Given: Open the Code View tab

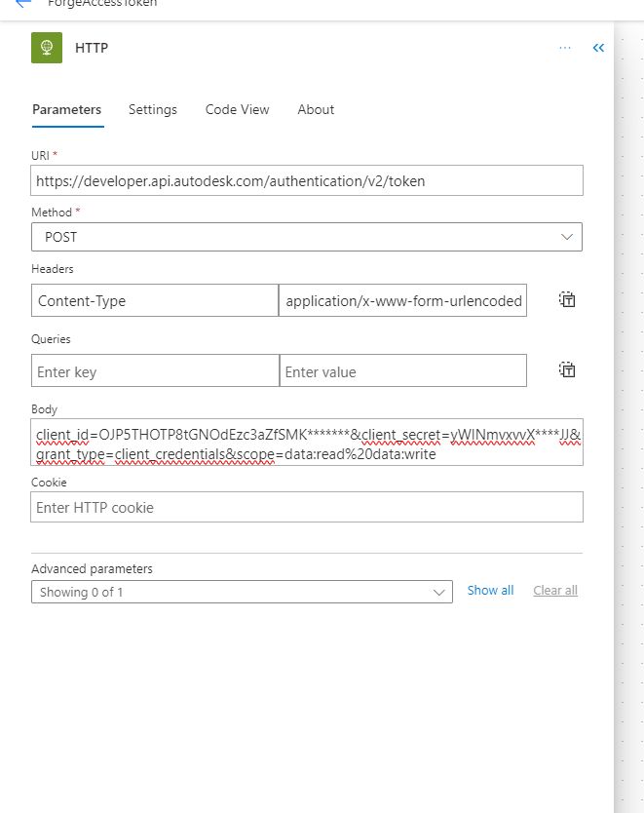Looking at the screenshot, I should click(x=238, y=109).
